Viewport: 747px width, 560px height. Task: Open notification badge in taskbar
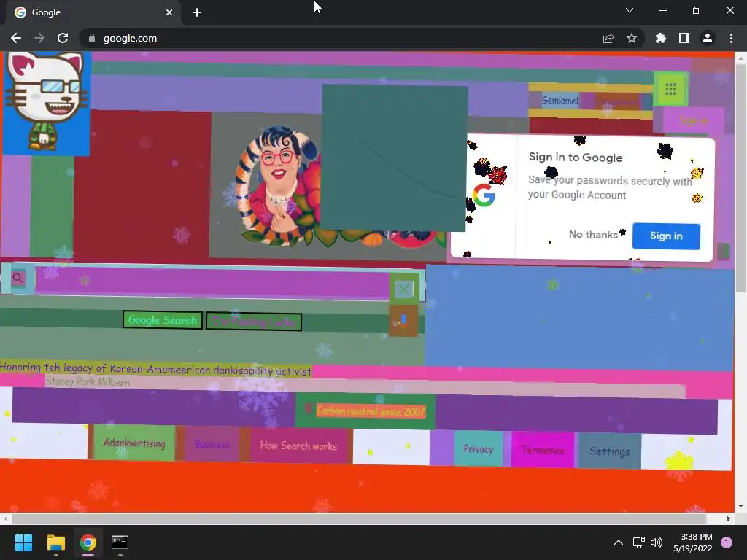click(x=727, y=542)
